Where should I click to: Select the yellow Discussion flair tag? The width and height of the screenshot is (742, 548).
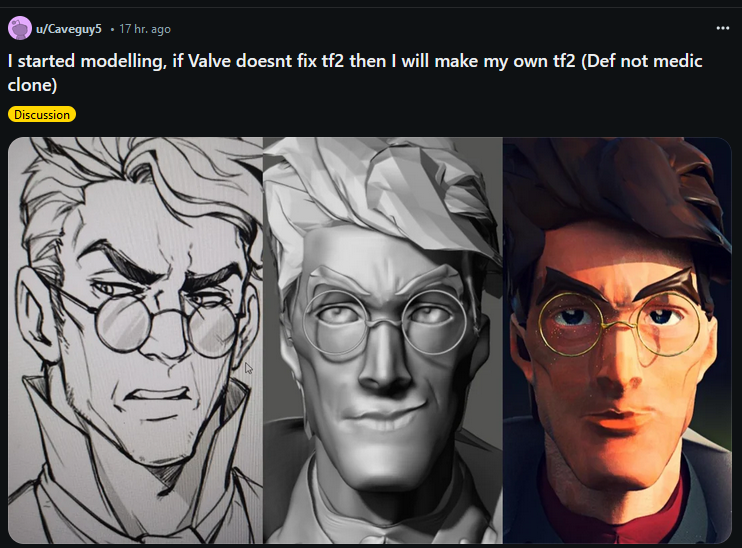(42, 115)
